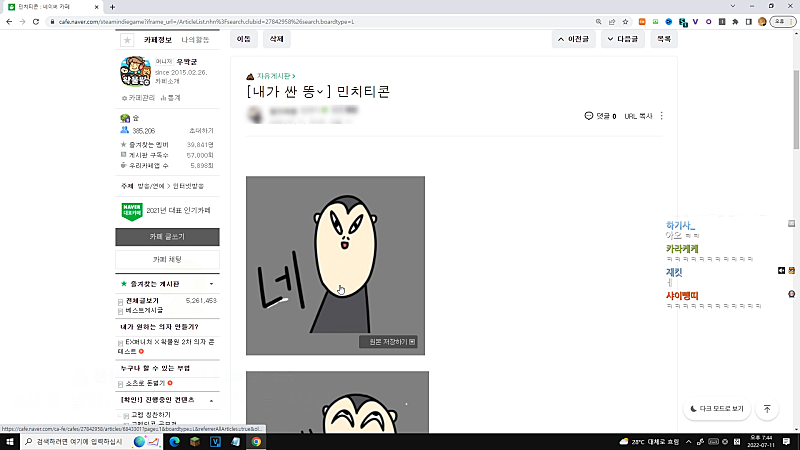Open Windows Start menu
The height and width of the screenshot is (450, 800).
[x=10, y=442]
